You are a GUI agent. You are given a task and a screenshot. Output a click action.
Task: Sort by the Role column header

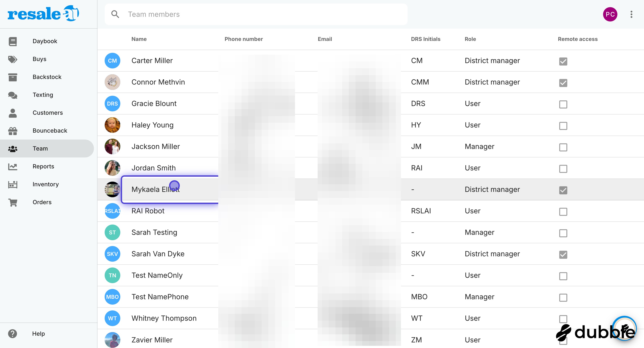[470, 39]
